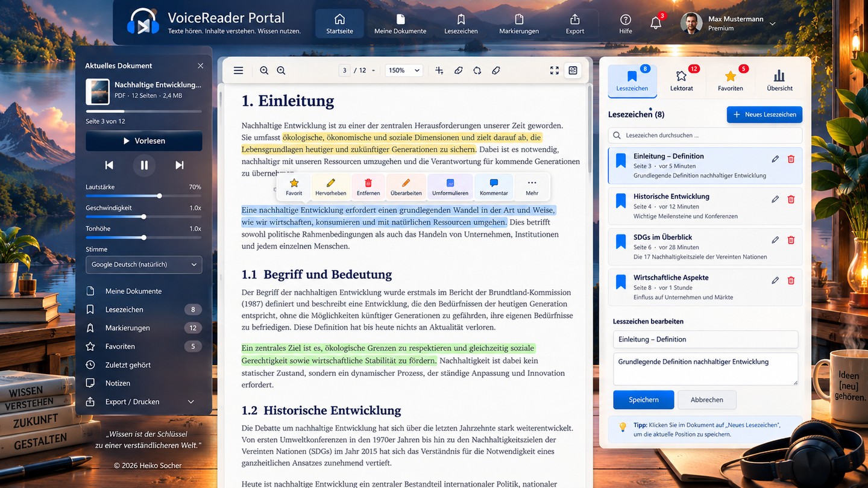Click Überarbeiten in the selection toolbar
The height and width of the screenshot is (488, 868).
406,187
